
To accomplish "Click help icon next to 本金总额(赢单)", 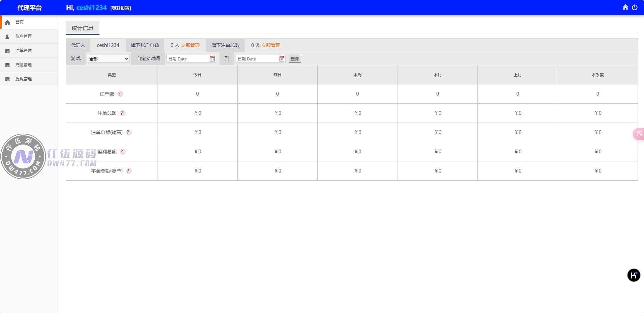I will tap(128, 171).
